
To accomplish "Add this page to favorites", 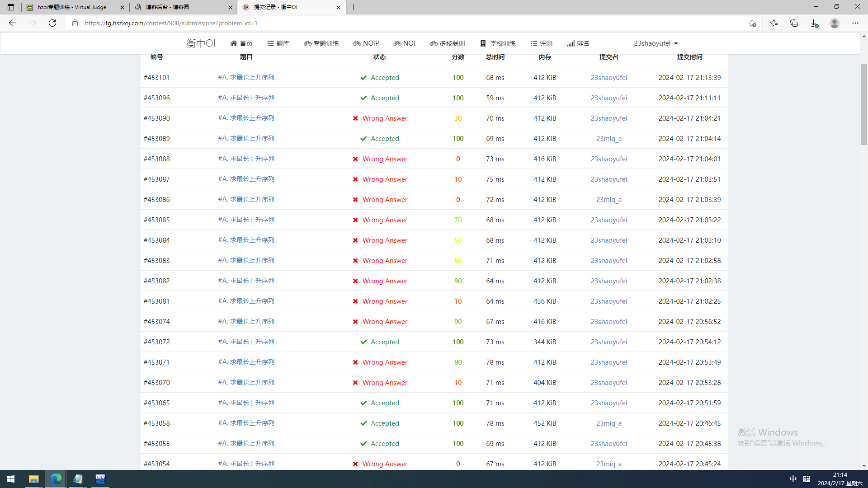I will (752, 23).
